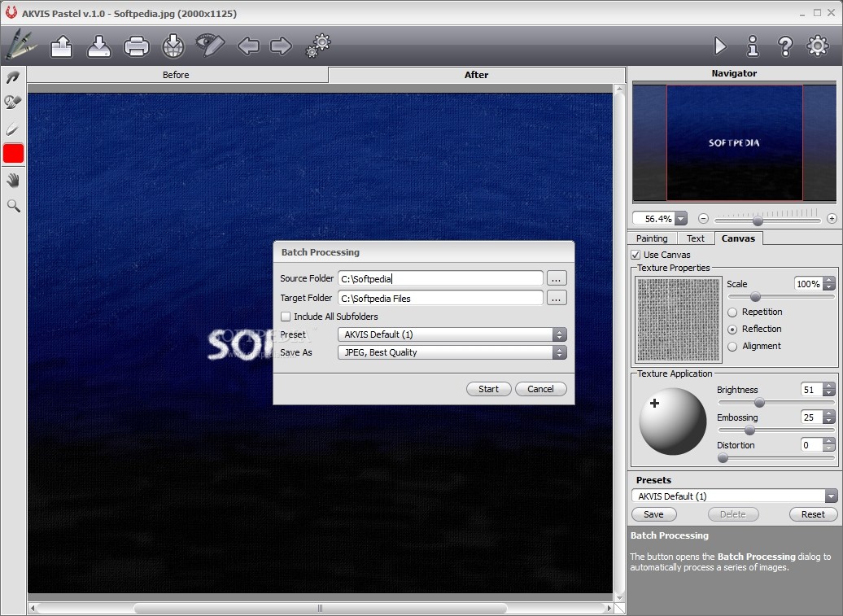Select the Canvas tab
Image resolution: width=843 pixels, height=616 pixels.
pos(738,238)
